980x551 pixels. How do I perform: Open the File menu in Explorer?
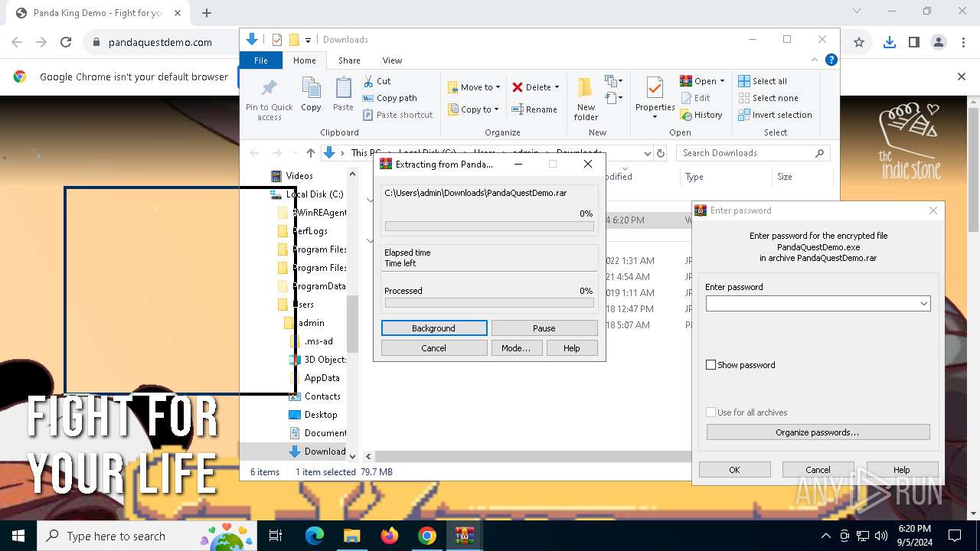click(261, 60)
